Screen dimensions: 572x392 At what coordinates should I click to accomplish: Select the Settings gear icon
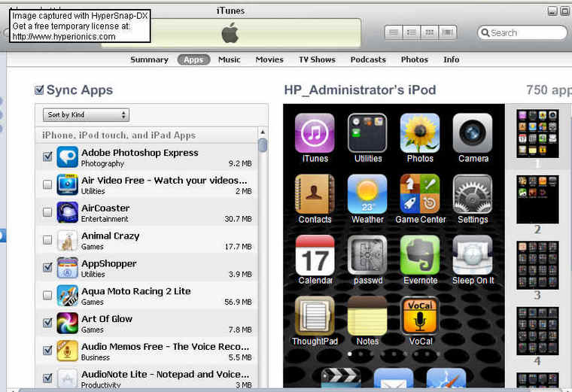(473, 194)
